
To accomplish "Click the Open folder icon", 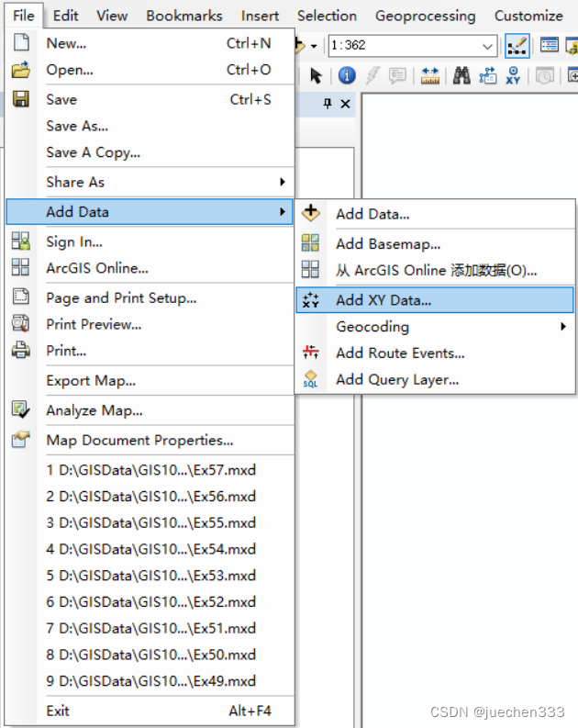I will coord(21,70).
